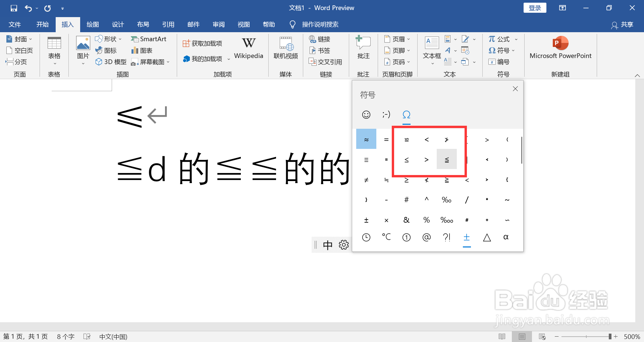The width and height of the screenshot is (644, 342).
Task: Insert a Wikipedia article
Action: 248,48
